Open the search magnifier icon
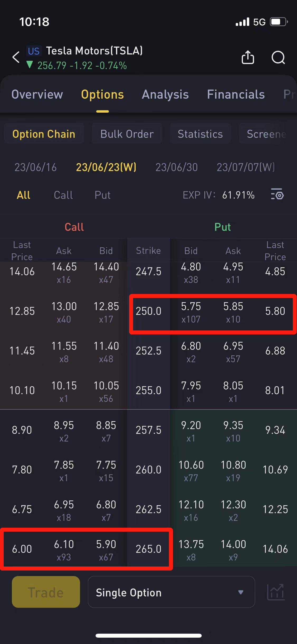 (x=278, y=57)
